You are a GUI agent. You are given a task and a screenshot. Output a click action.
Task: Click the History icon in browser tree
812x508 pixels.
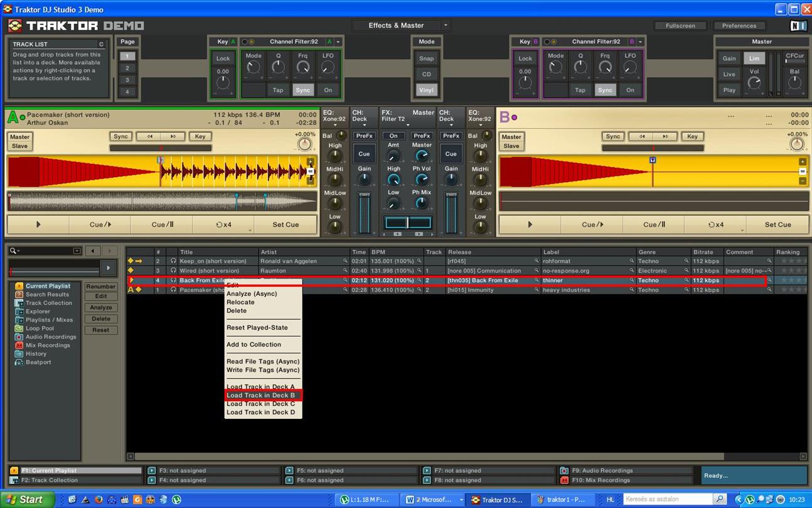pos(19,354)
